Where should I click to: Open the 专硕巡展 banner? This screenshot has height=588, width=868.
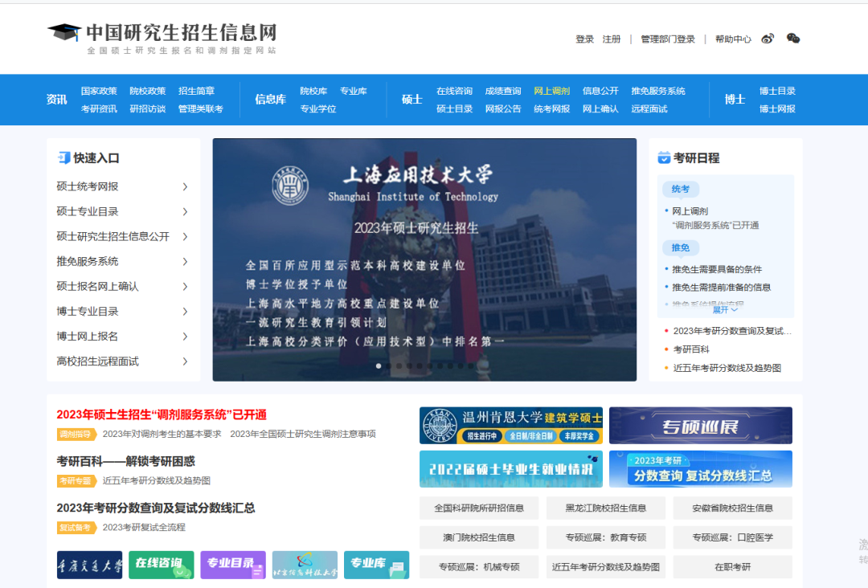click(700, 426)
